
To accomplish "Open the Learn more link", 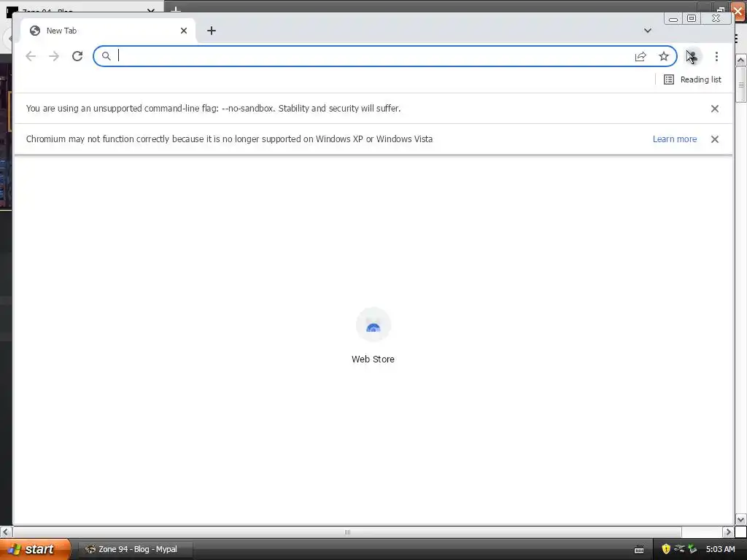I will pos(675,139).
